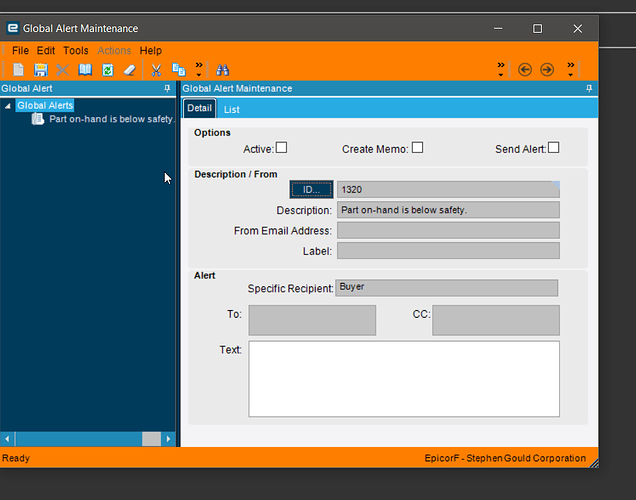Switch to the List tab
Viewport: 636px width, 500px height.
(x=232, y=109)
